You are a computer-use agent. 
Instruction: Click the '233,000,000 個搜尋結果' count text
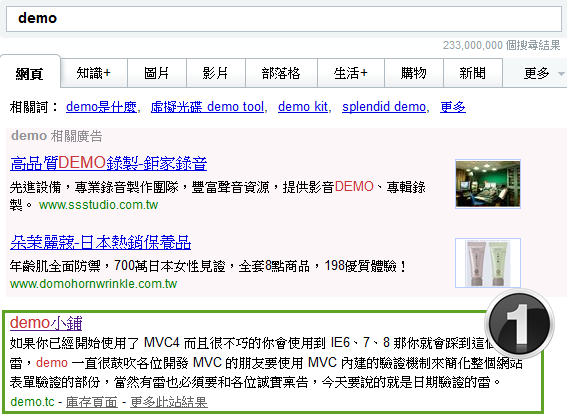[x=502, y=45]
